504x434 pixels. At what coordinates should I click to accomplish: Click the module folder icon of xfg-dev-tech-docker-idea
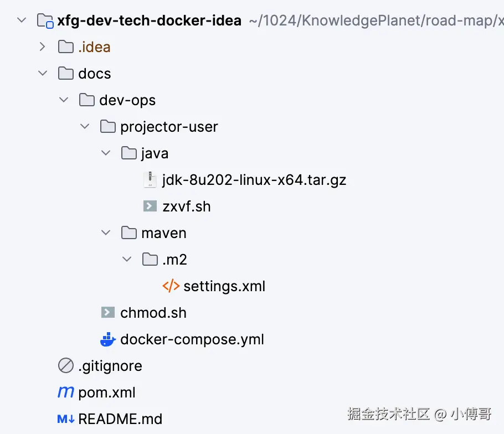(x=45, y=21)
